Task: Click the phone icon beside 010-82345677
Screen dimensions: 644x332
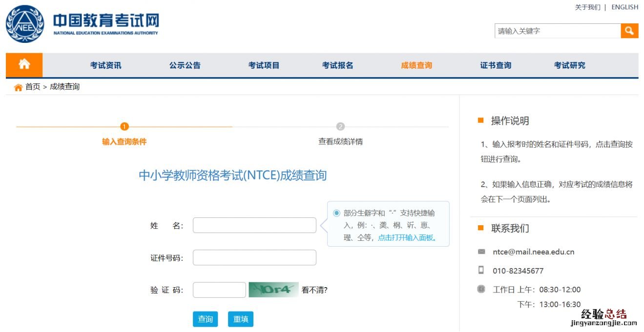Action: point(481,270)
